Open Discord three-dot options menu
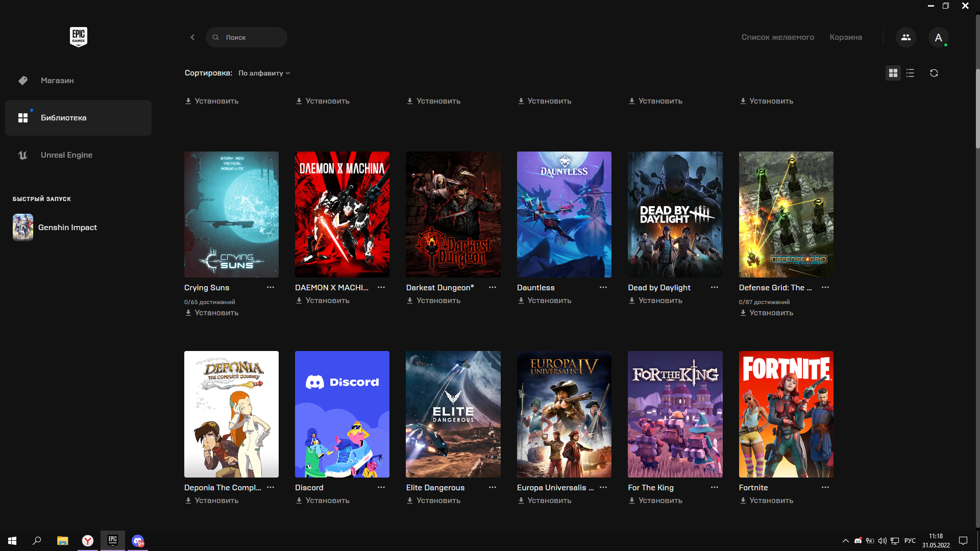980x551 pixels. point(381,488)
